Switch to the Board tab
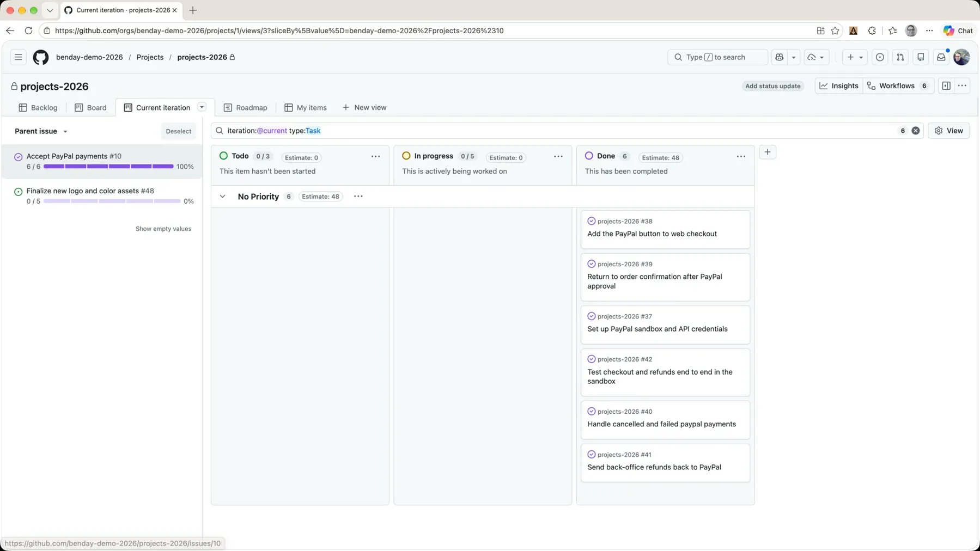This screenshot has width=980, height=551. tap(90, 108)
